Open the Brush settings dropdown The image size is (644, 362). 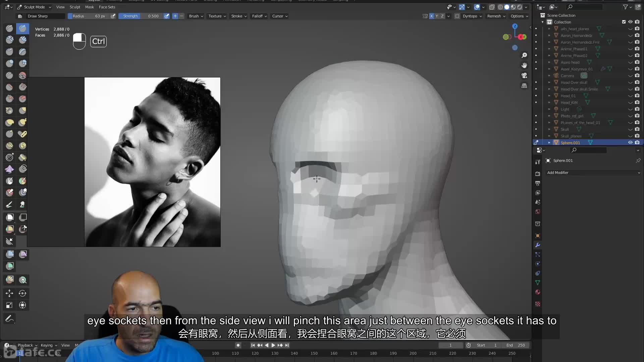point(196,16)
